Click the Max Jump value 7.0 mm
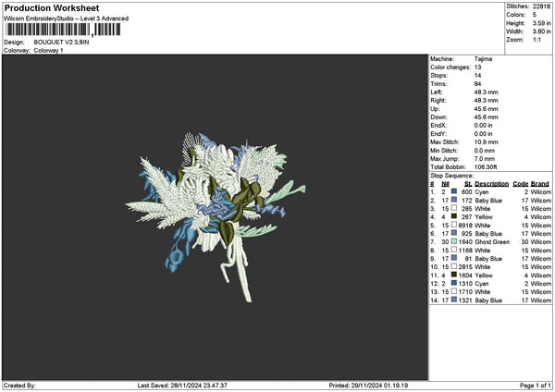This screenshot has width=555, height=392. click(x=485, y=158)
